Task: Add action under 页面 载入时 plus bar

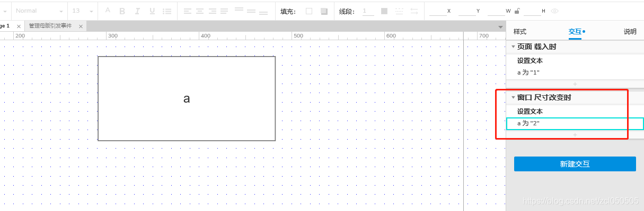Action: tap(575, 84)
